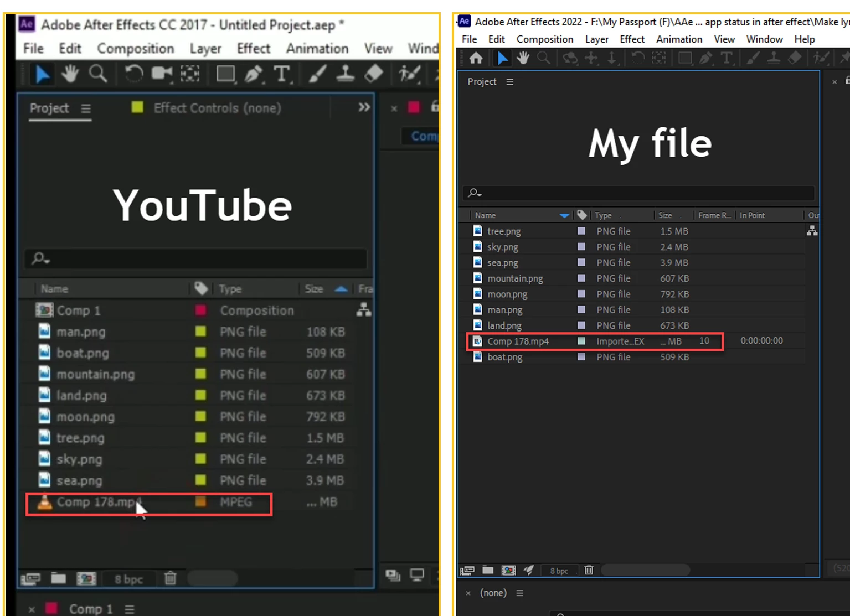Click Type column header in CC 2017 panel
This screenshot has width=850, height=616.
pyautogui.click(x=230, y=289)
